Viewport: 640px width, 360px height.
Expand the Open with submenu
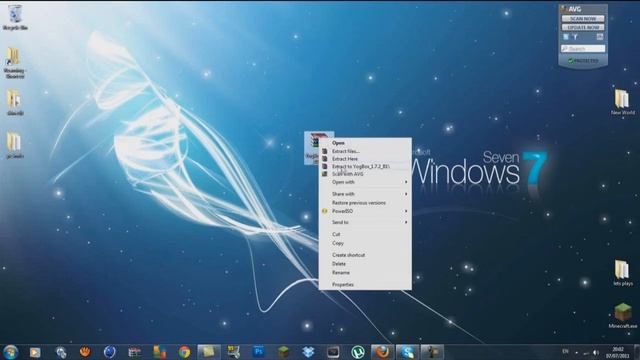[365, 182]
